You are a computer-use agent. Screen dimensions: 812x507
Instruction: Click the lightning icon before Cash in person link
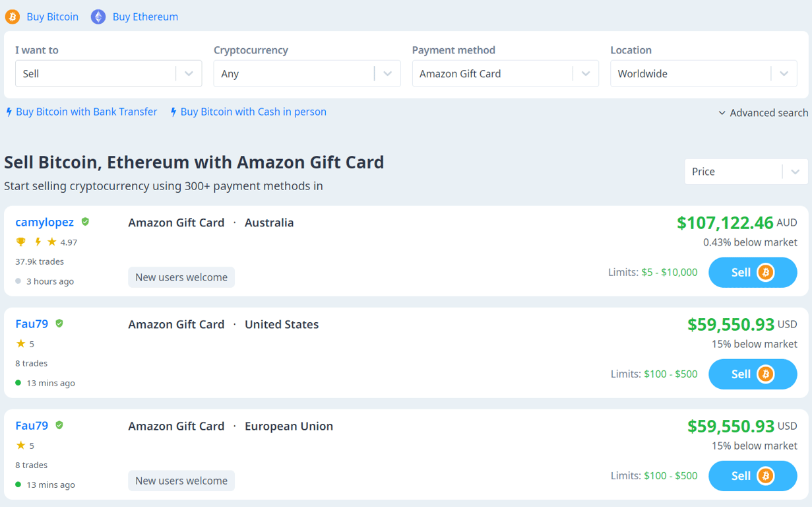173,112
